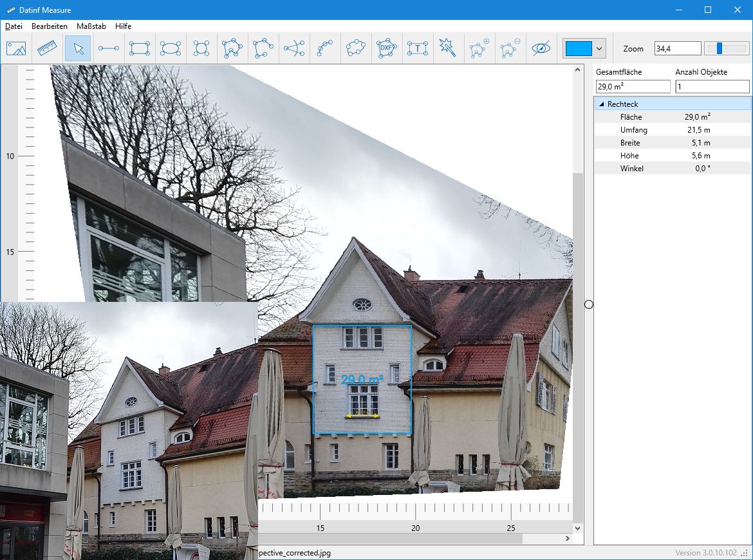Open the Datei menu

pyautogui.click(x=14, y=26)
